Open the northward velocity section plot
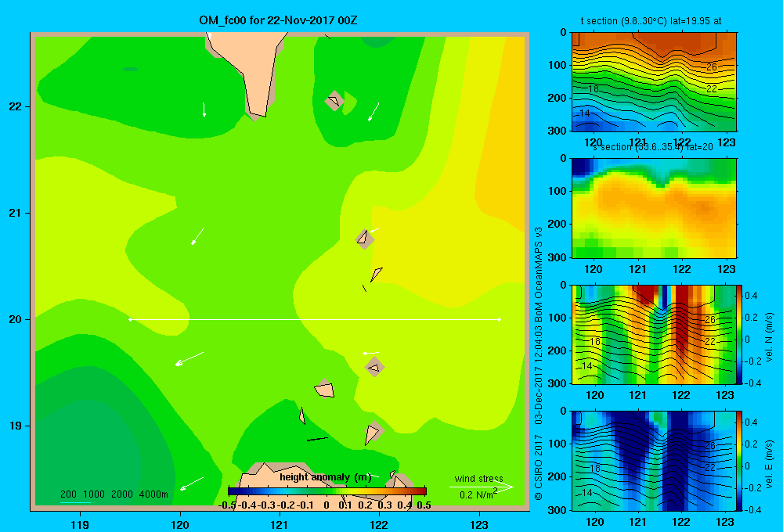 [x=654, y=334]
